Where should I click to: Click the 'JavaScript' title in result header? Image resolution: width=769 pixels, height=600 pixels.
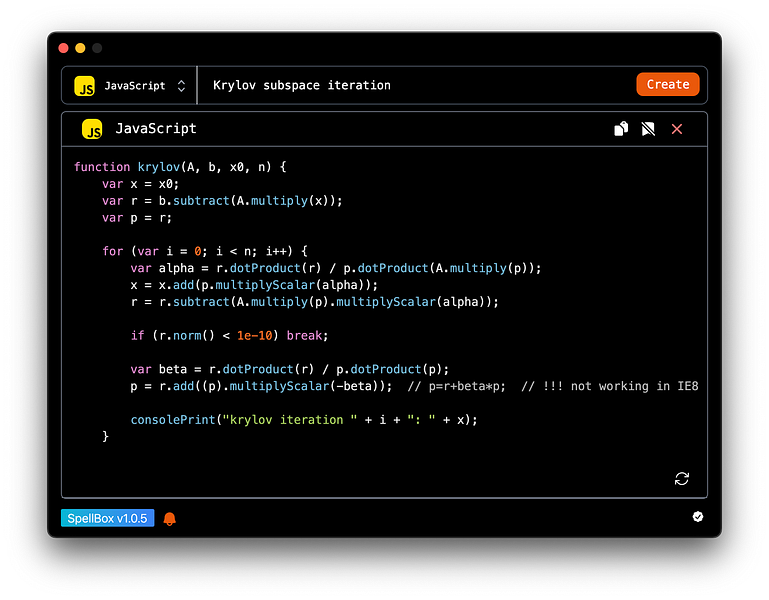pos(156,129)
